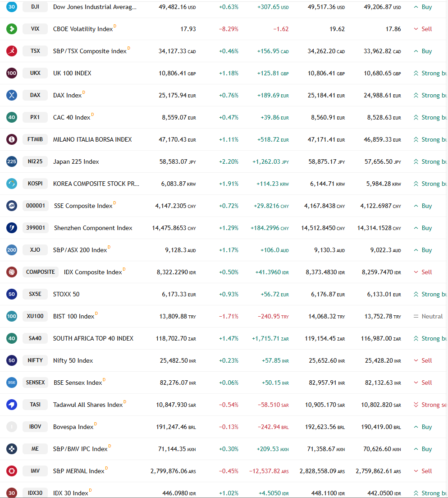Click IDX 30 Index name

click(x=70, y=493)
